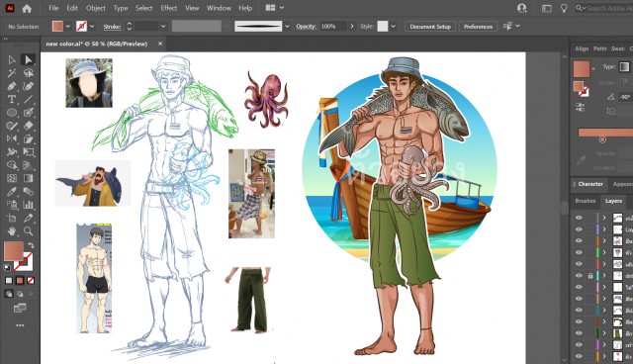Select the Reflect tool

[x=12, y=138]
